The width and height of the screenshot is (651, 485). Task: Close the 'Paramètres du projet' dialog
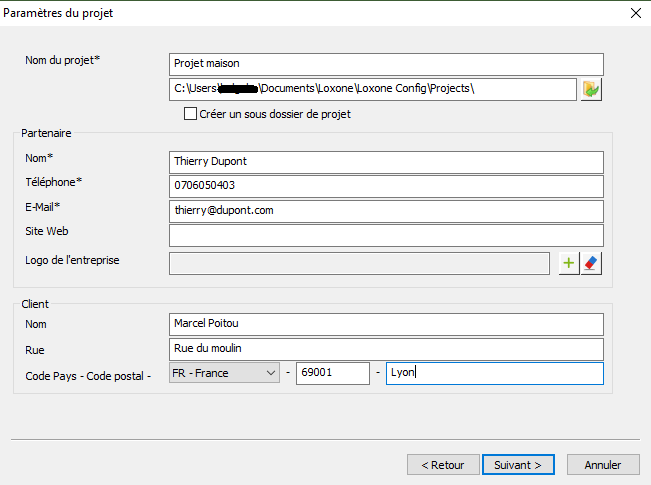635,13
